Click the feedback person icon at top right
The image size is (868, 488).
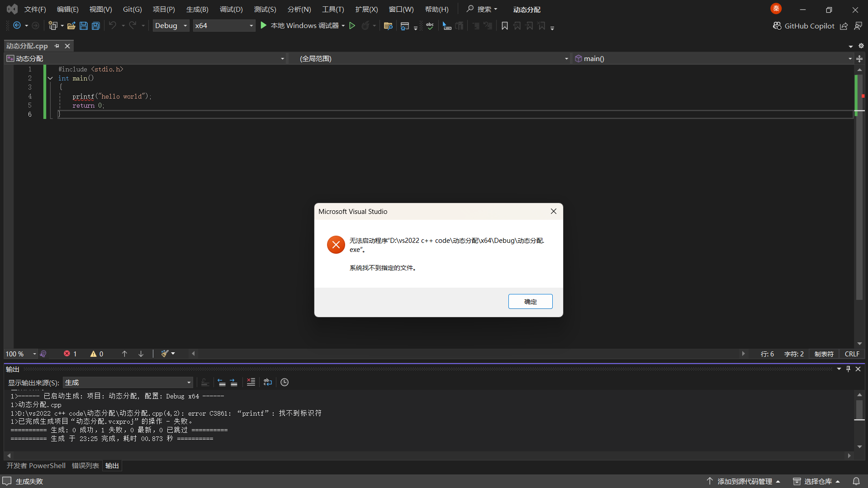point(858,26)
